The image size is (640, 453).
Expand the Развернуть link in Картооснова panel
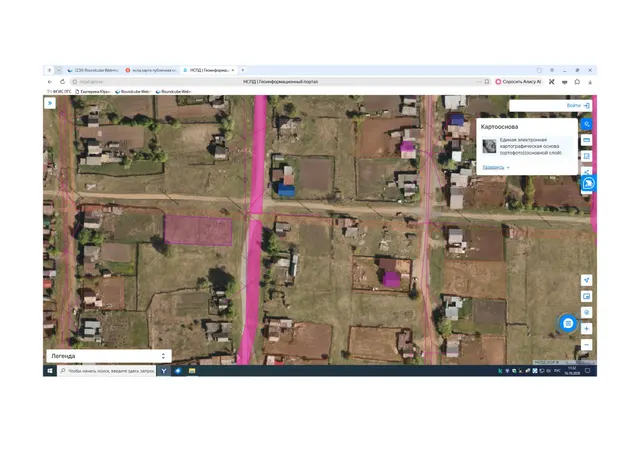[x=496, y=167]
